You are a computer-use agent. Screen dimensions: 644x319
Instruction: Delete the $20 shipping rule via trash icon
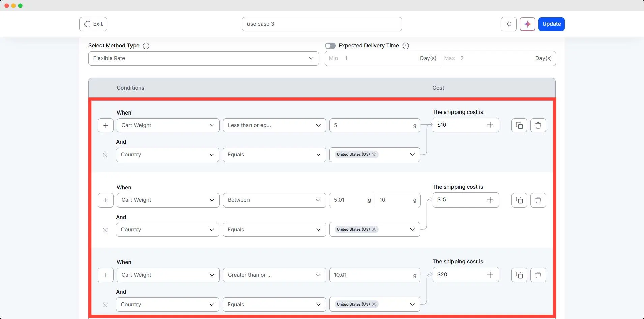[x=538, y=275]
